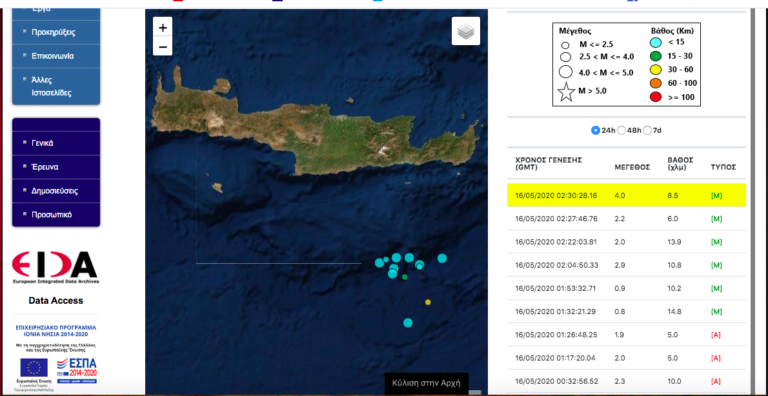Click the yellow earthquake marker on map
The image size is (768, 396).
click(x=428, y=302)
